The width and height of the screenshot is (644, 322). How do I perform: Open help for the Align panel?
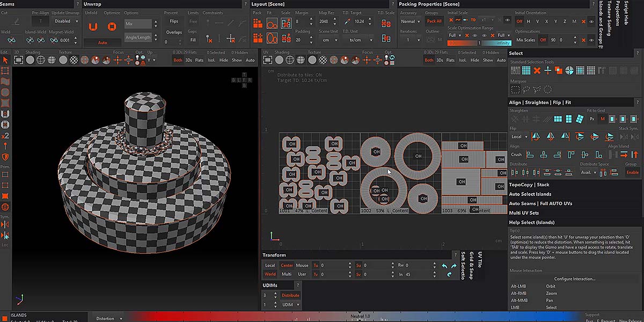[636, 102]
